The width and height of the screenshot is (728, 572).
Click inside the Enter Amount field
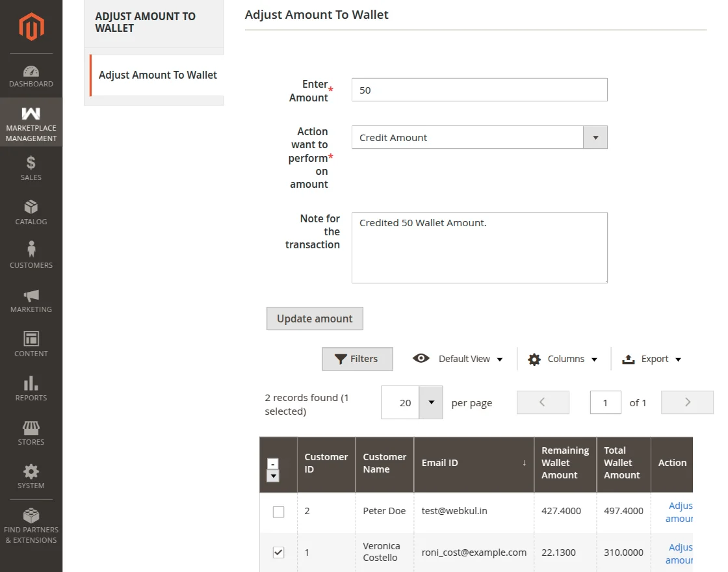coord(479,89)
